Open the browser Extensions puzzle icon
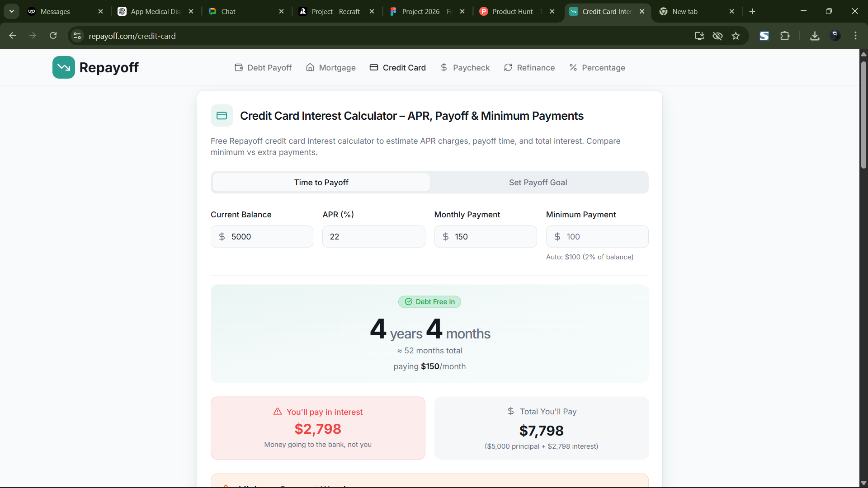 tap(785, 36)
